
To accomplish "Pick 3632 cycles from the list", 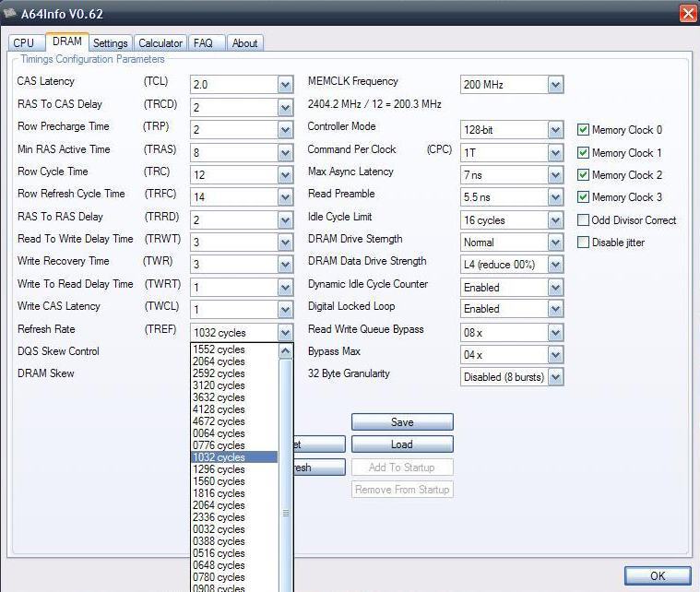I will (x=234, y=397).
